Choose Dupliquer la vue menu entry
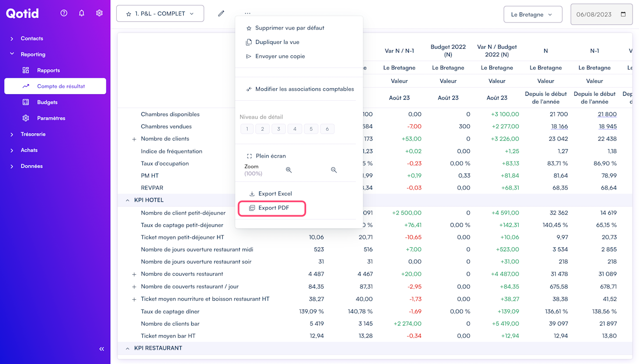 click(x=277, y=42)
